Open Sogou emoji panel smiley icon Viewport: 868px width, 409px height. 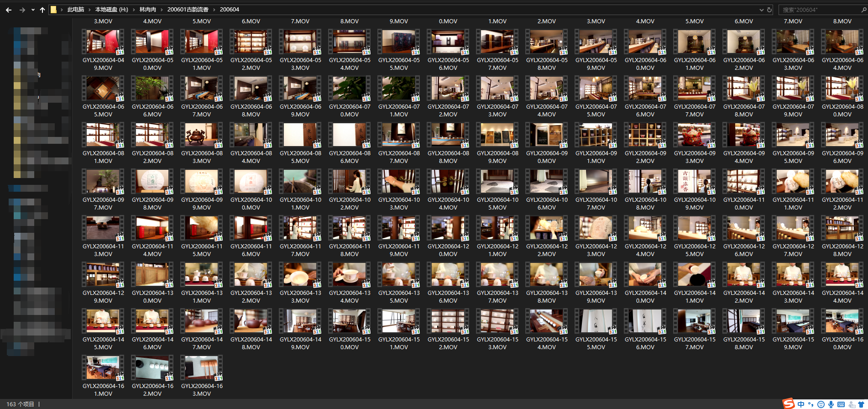pyautogui.click(x=821, y=404)
